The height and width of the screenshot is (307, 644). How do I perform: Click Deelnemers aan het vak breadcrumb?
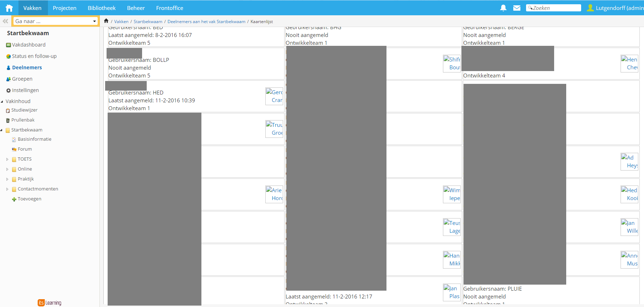coord(206,22)
